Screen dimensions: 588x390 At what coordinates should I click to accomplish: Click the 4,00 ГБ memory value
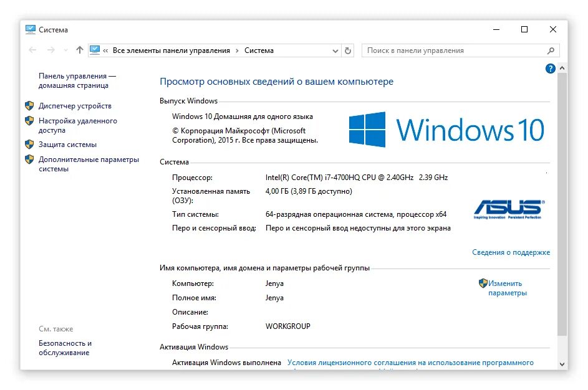[309, 191]
